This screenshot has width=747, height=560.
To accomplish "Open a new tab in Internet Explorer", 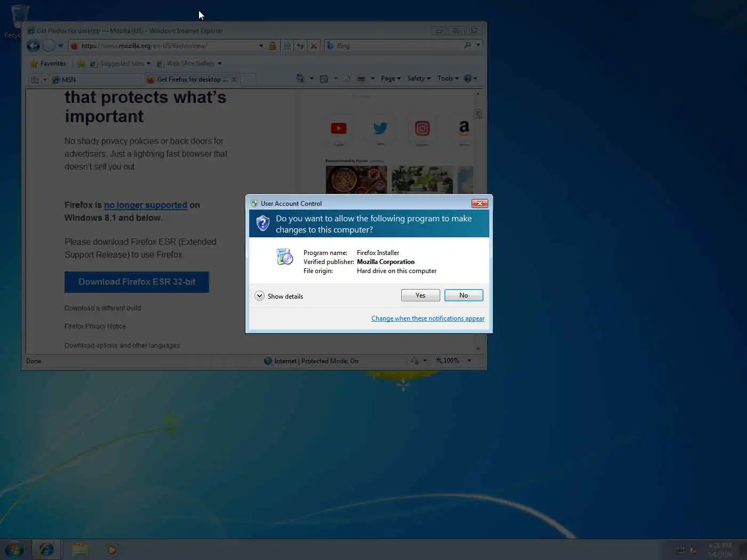I will 249,80.
